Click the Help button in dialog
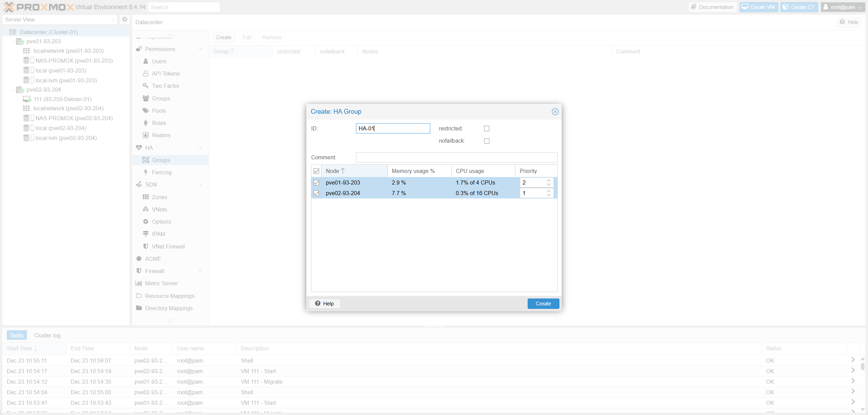Screen dimensions: 868x415 click(325, 304)
